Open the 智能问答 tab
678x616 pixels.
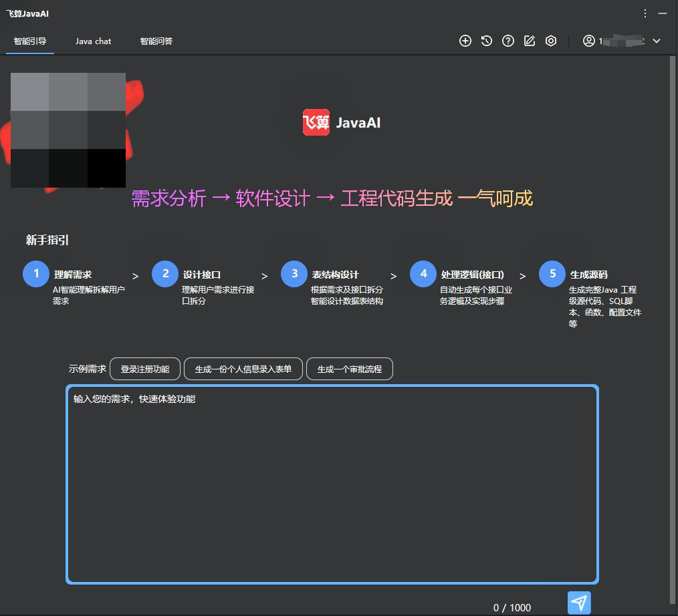pos(155,41)
